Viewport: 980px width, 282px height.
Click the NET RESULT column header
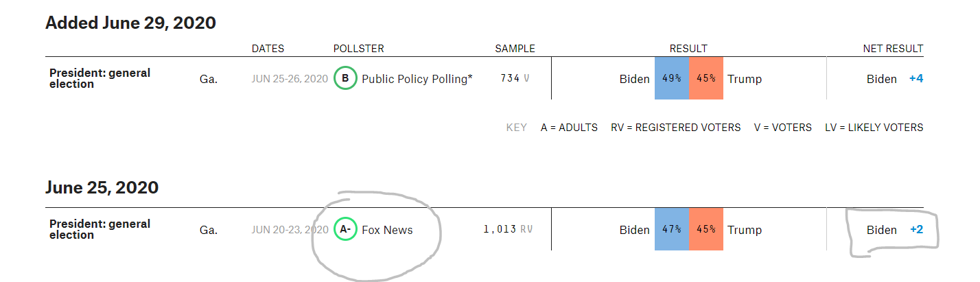(x=893, y=49)
